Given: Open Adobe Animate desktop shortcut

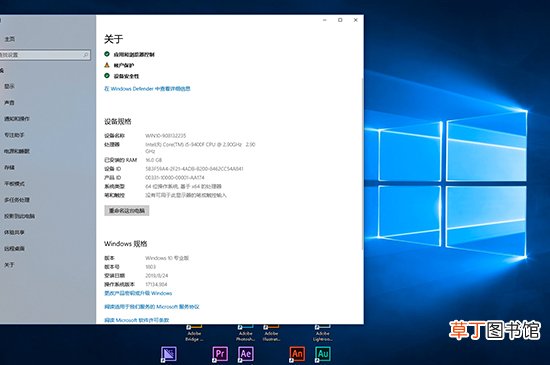Looking at the screenshot, I should tap(297, 354).
